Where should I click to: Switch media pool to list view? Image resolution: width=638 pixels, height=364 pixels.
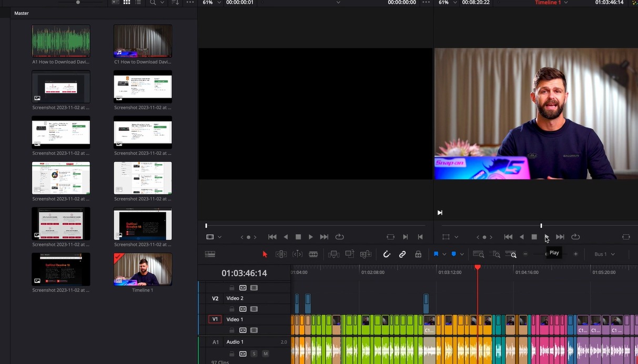click(138, 3)
